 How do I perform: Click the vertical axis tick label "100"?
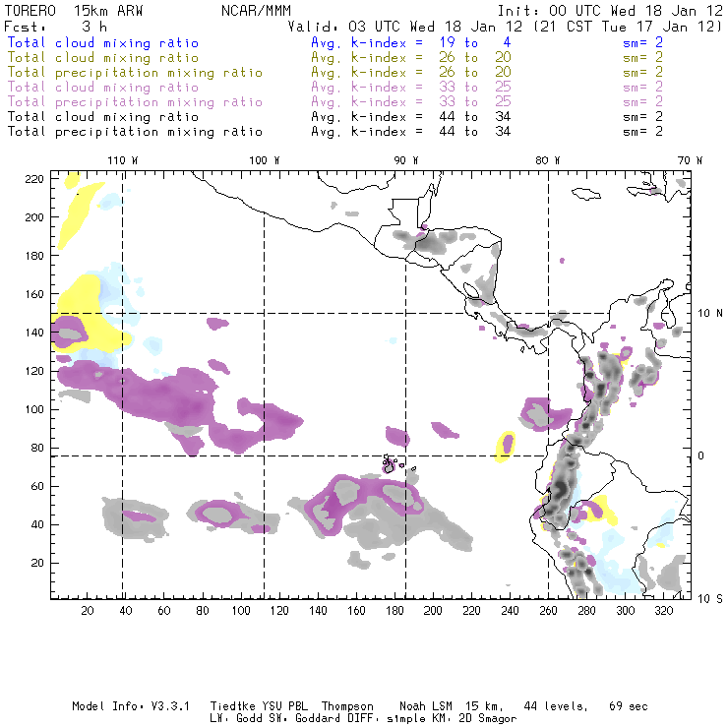34,409
